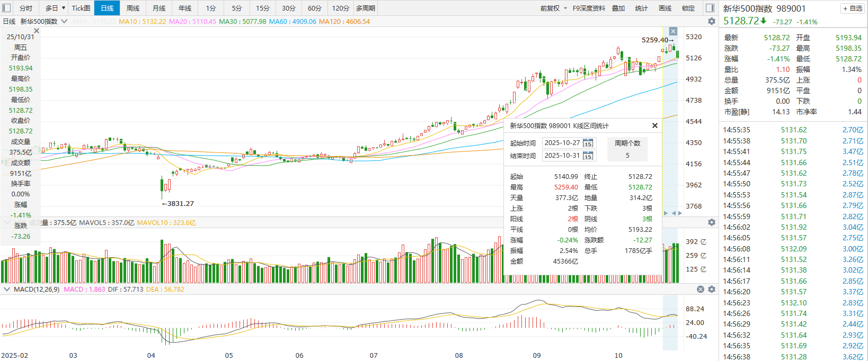Image resolution: width=868 pixels, height=361 pixels.
Task: Open F9深度资料 detailed info
Action: [589, 8]
